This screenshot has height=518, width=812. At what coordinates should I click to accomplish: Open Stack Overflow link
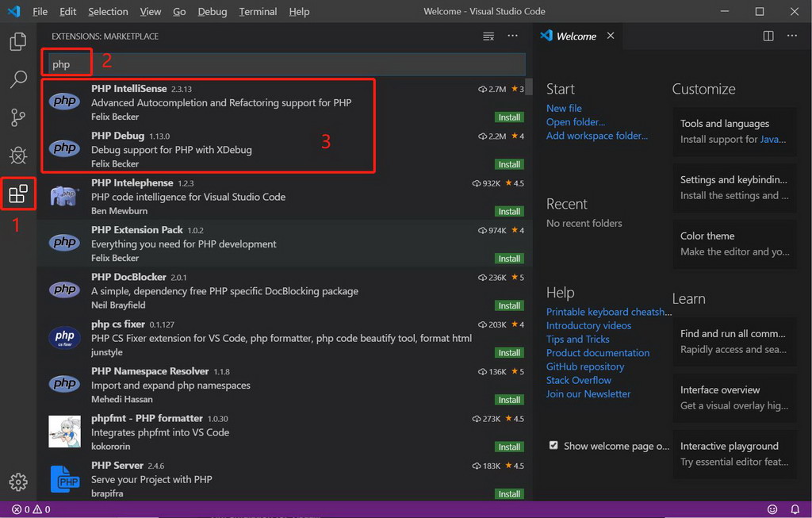[x=579, y=380]
